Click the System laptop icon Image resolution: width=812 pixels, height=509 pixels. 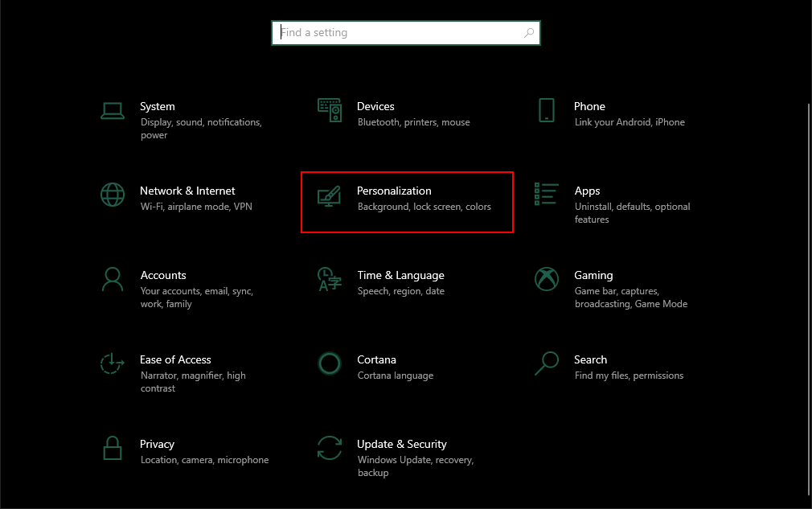113,111
